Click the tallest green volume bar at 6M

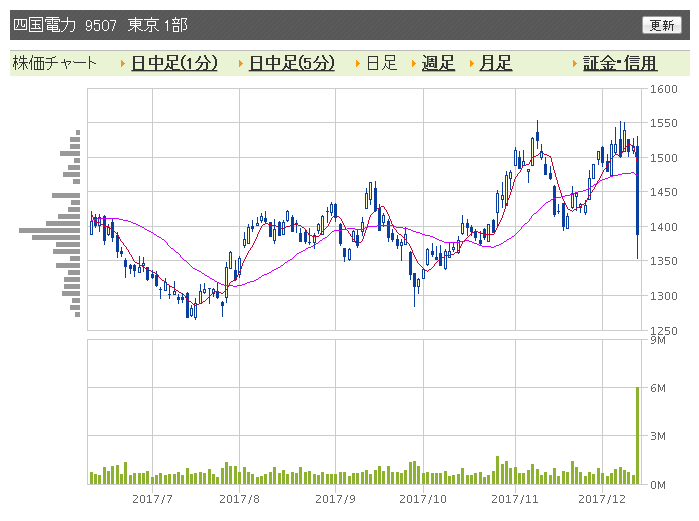click(x=637, y=436)
